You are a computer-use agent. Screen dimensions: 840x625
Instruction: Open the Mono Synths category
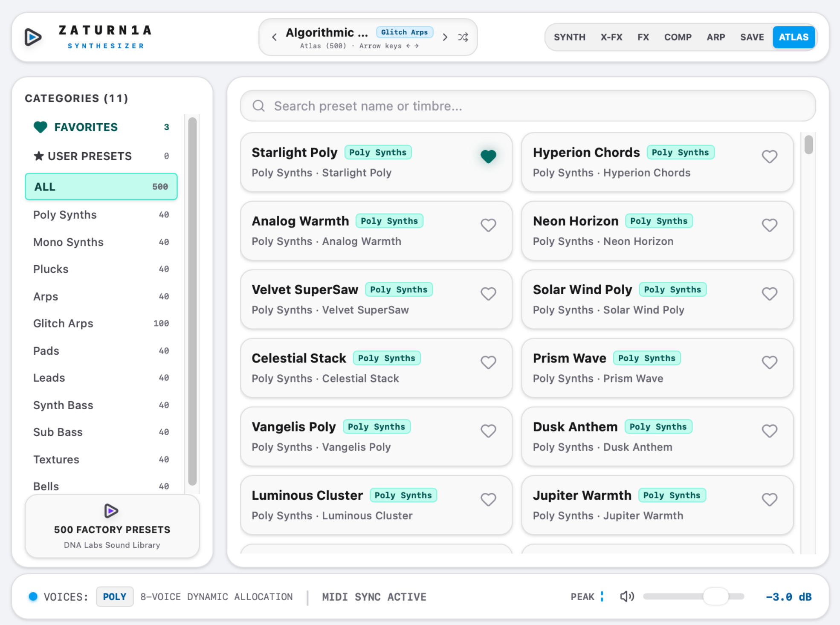tap(101, 242)
